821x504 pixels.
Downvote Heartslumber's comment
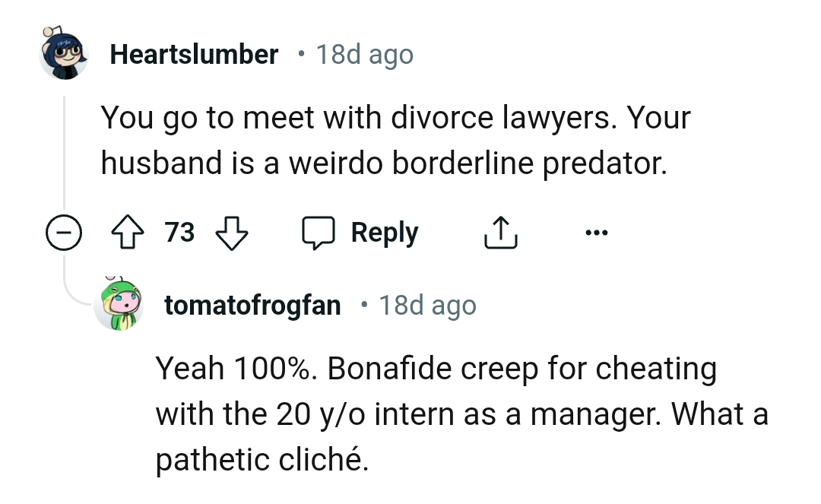point(232,233)
